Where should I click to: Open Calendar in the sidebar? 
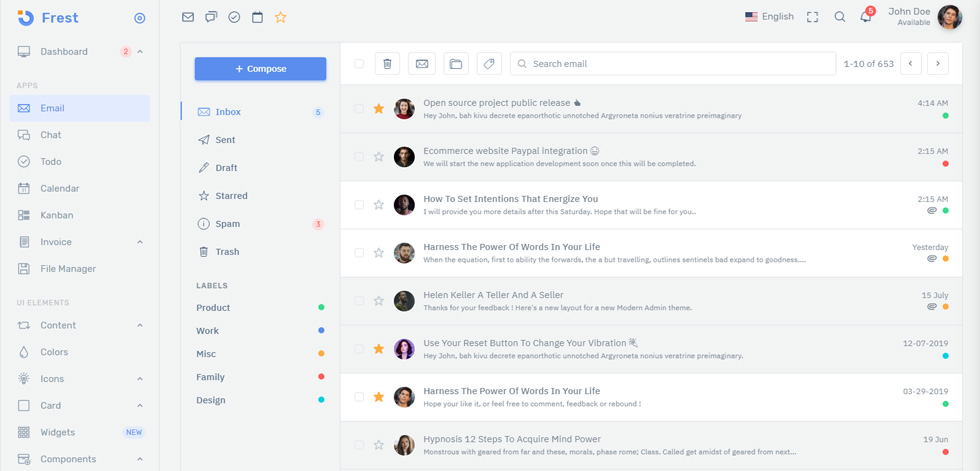80,189
